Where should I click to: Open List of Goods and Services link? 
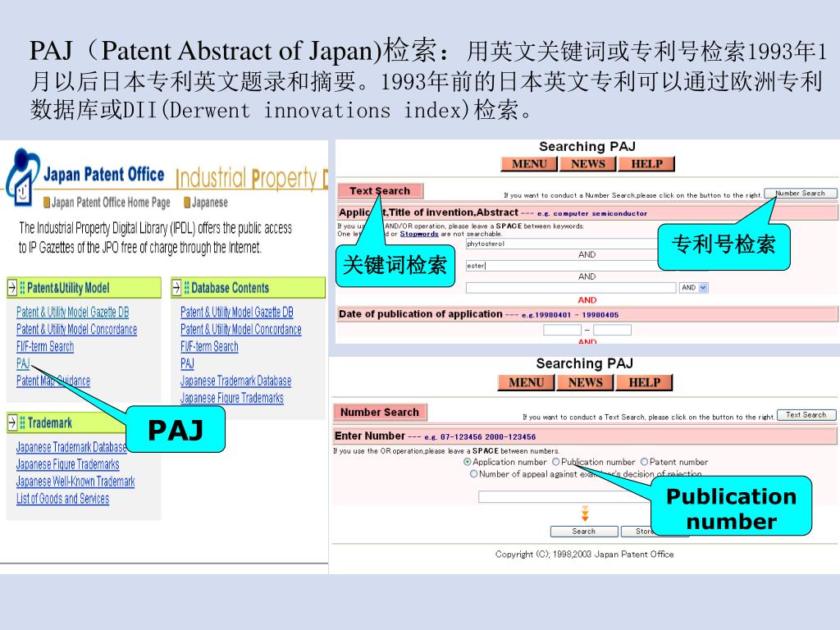tap(62, 499)
